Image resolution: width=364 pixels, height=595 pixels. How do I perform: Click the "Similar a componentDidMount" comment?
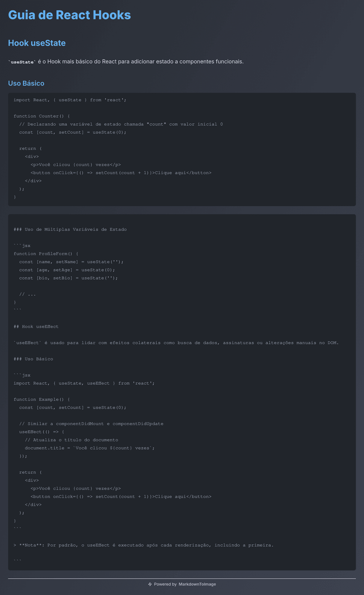[91, 424]
